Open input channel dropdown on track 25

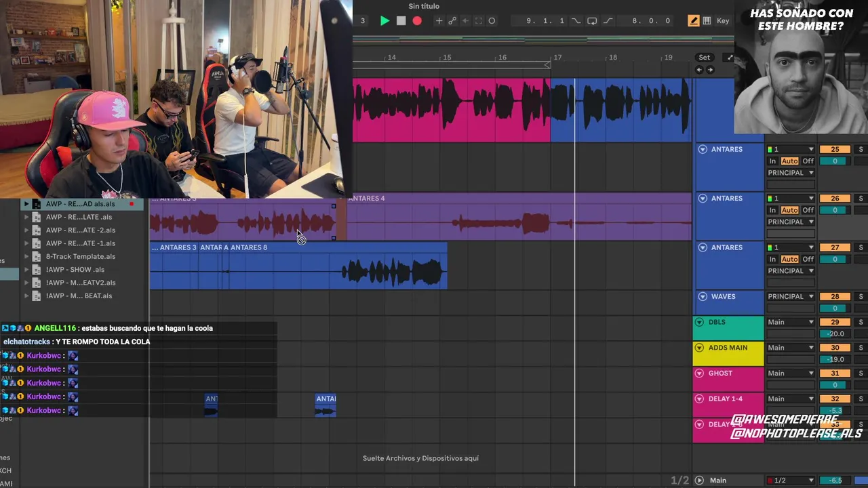pyautogui.click(x=791, y=149)
